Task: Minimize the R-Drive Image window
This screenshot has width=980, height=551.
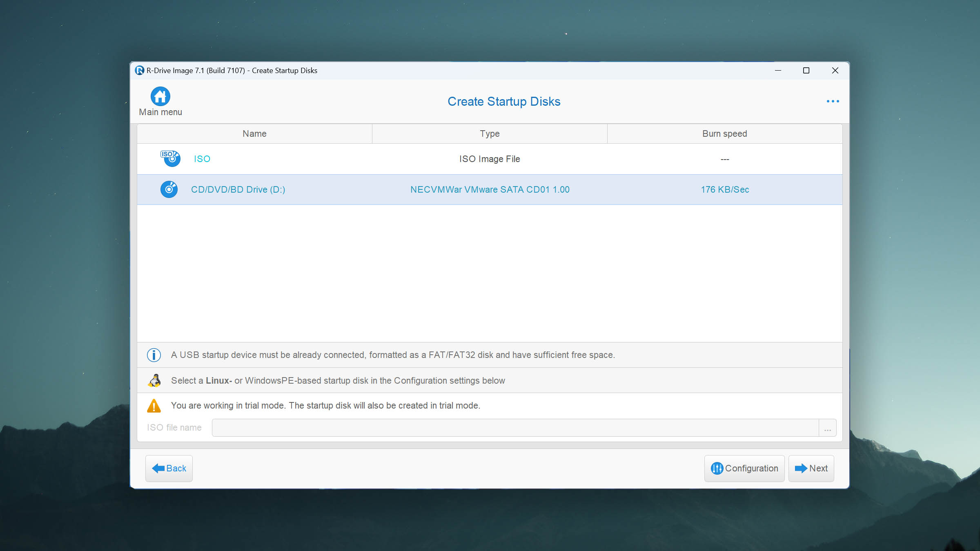Action: click(778, 71)
